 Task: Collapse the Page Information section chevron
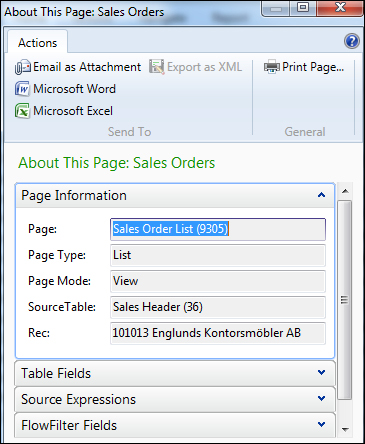pos(321,195)
